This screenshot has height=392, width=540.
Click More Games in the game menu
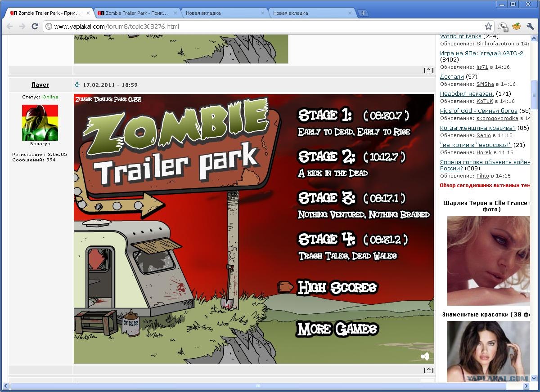(x=337, y=329)
